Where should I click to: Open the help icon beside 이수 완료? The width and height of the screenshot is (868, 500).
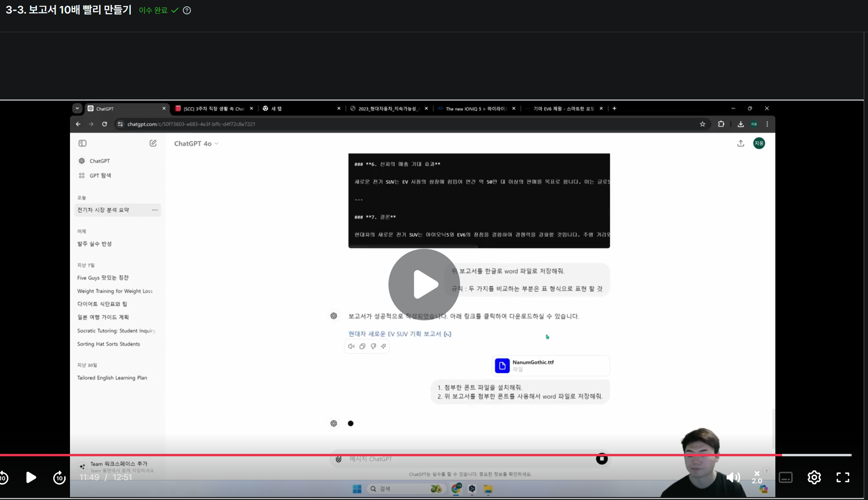[x=187, y=10]
